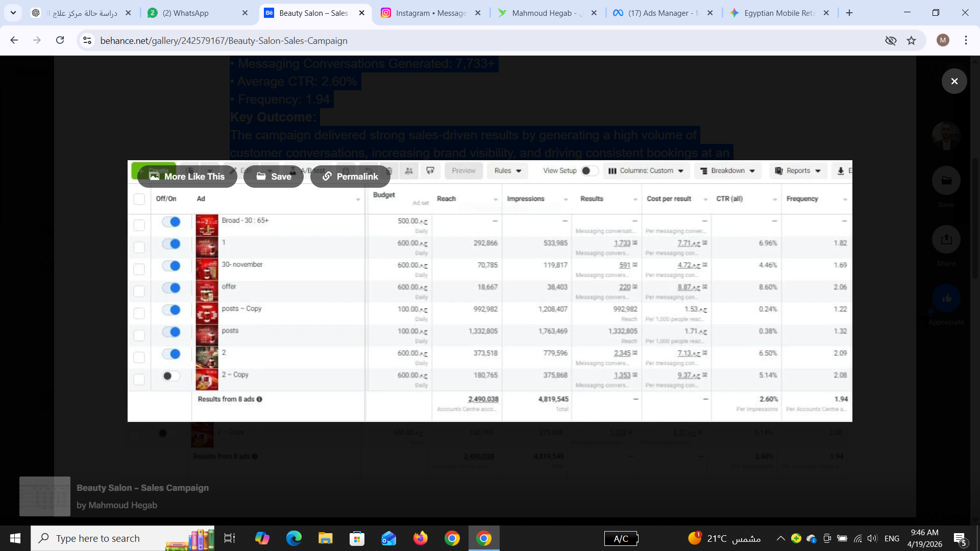Click the More Like This button
The height and width of the screenshot is (551, 980).
point(187,177)
